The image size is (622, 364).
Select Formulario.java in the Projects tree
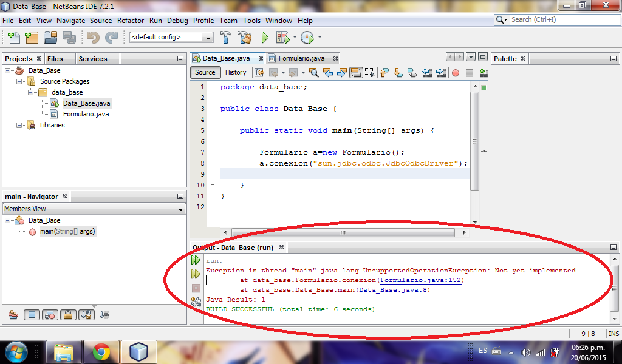tap(86, 114)
